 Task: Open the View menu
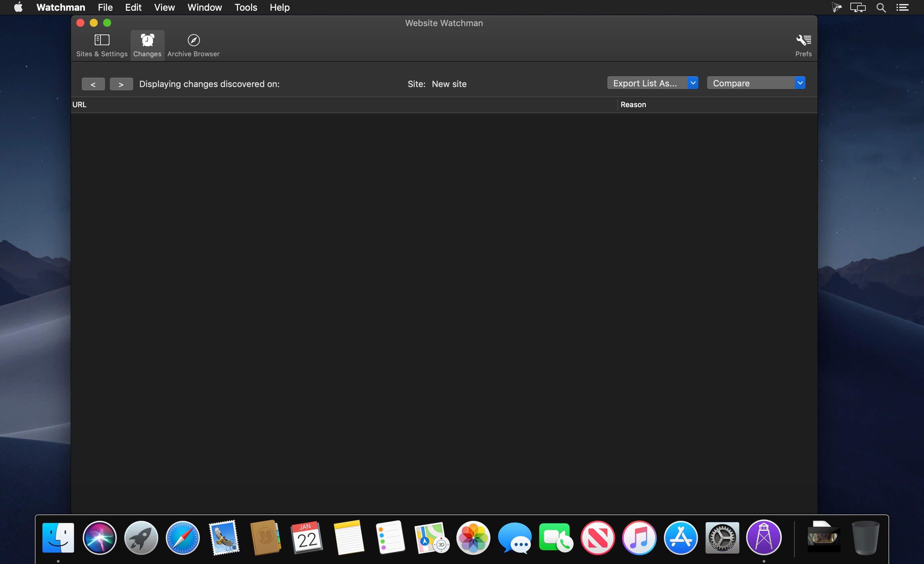point(164,7)
